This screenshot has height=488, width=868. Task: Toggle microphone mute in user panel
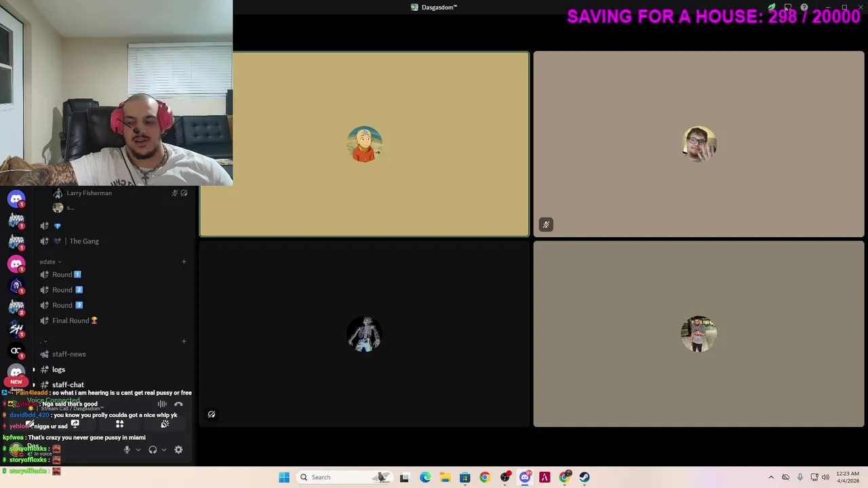pos(127,449)
